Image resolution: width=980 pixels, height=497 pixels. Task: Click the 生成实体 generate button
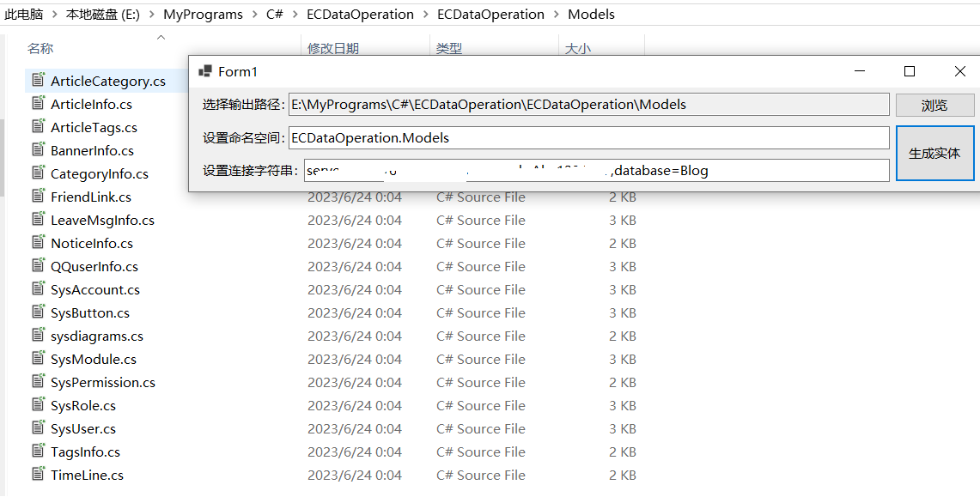tap(934, 153)
